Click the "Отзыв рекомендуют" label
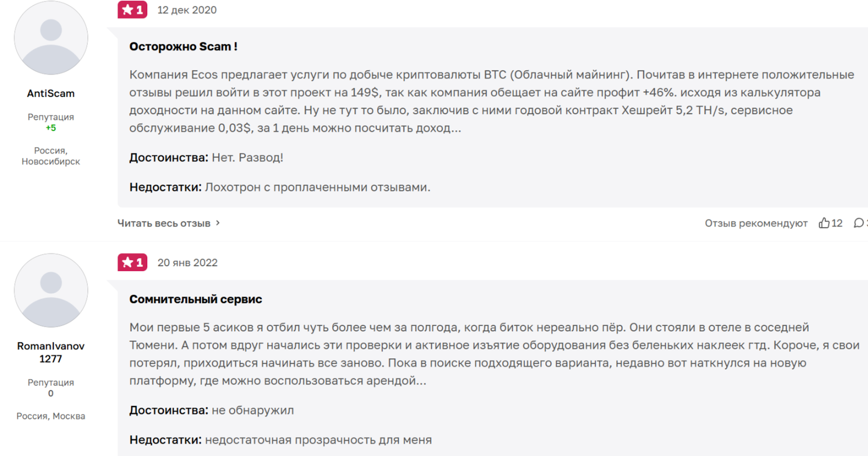The width and height of the screenshot is (868, 456). point(756,223)
